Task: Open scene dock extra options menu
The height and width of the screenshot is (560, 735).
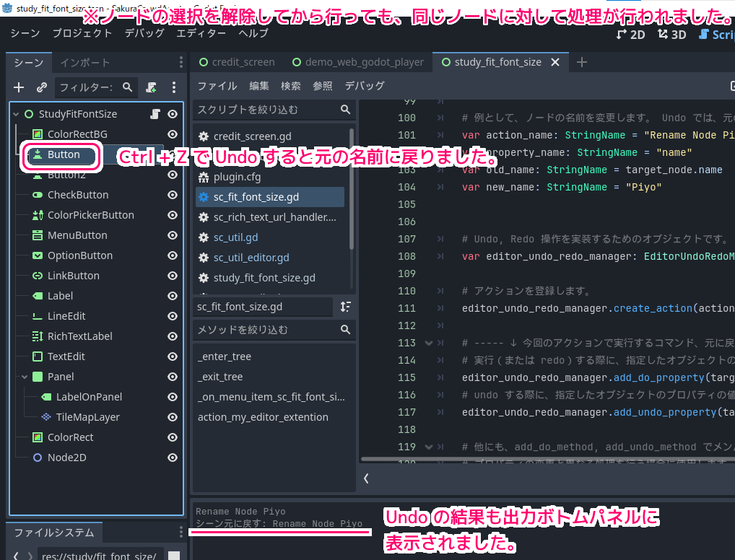Action: pyautogui.click(x=174, y=87)
